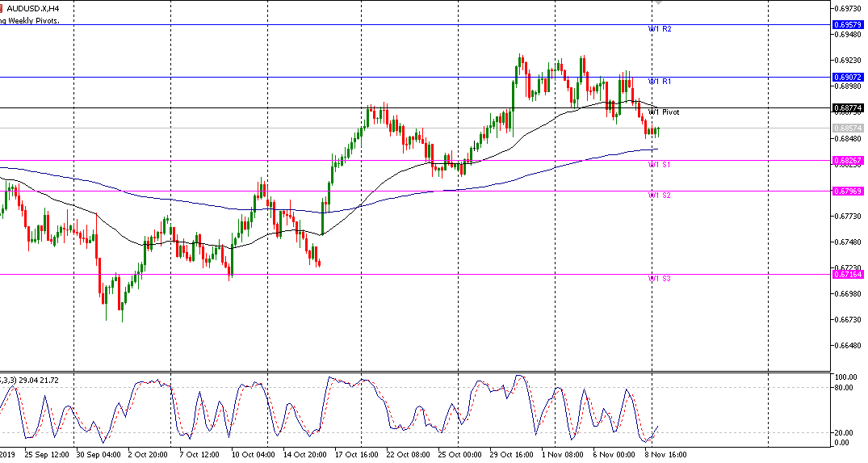Click the blue 0.69579 price tag
868x463 pixels.
[848, 25]
